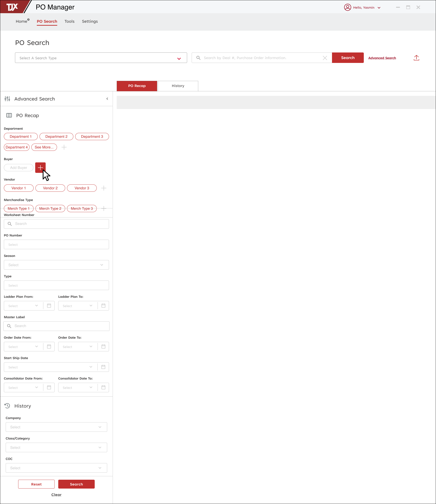Image resolution: width=436 pixels, height=504 pixels.
Task: Click the magnifier icon in main search bar
Action: pyautogui.click(x=198, y=58)
